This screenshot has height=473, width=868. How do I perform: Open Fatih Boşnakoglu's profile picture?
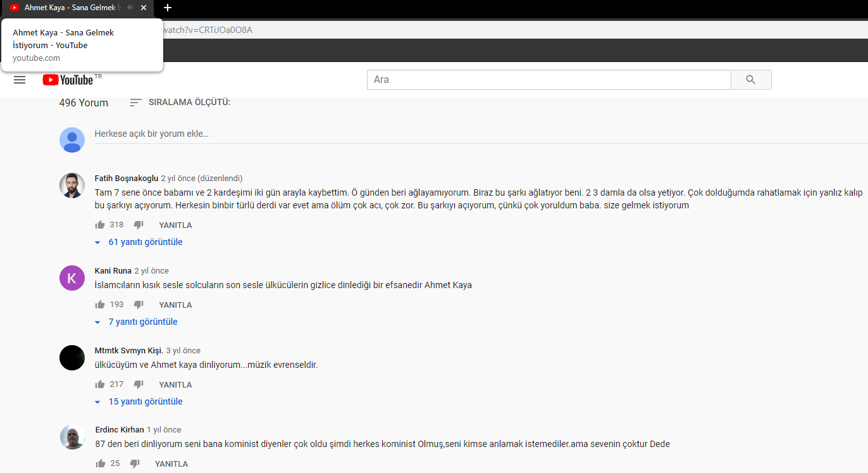(x=72, y=186)
